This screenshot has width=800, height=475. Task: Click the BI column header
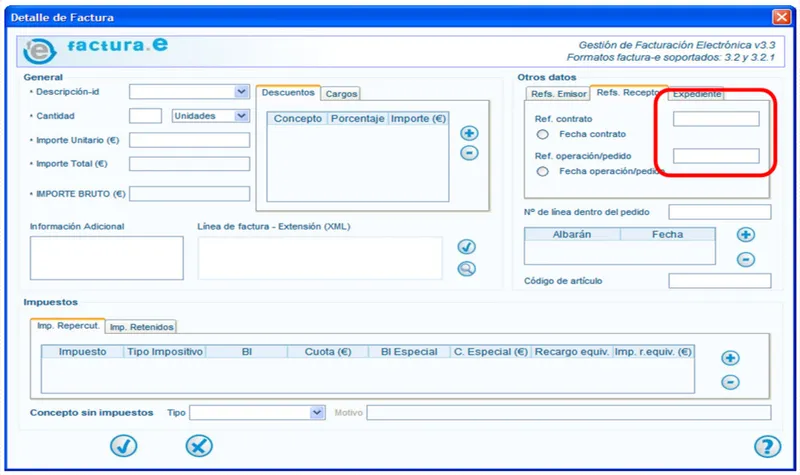point(246,352)
